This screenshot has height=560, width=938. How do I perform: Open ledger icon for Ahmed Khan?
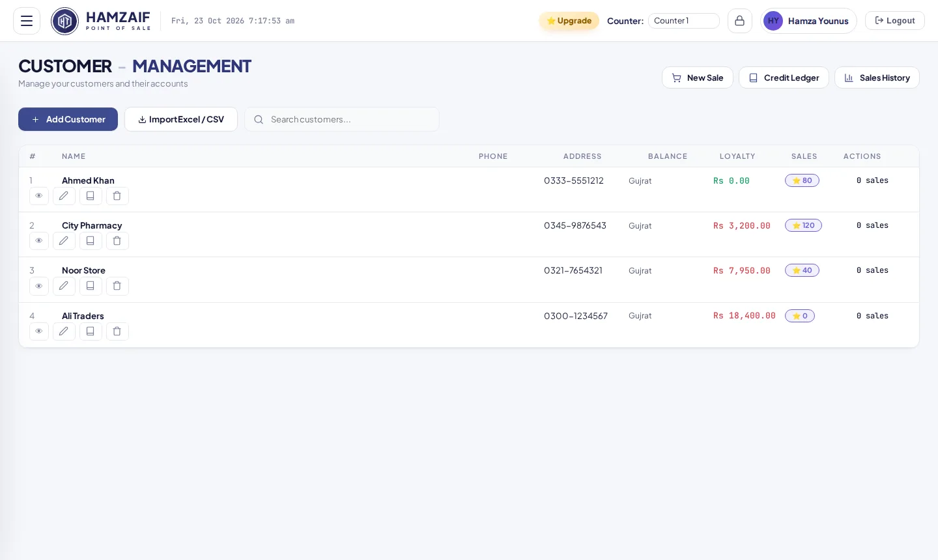91,196
